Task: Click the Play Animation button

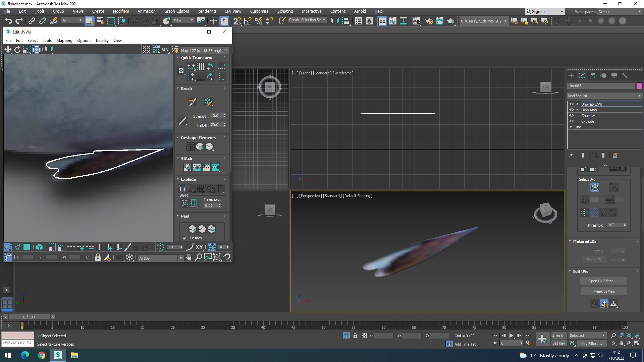Action: [511, 336]
